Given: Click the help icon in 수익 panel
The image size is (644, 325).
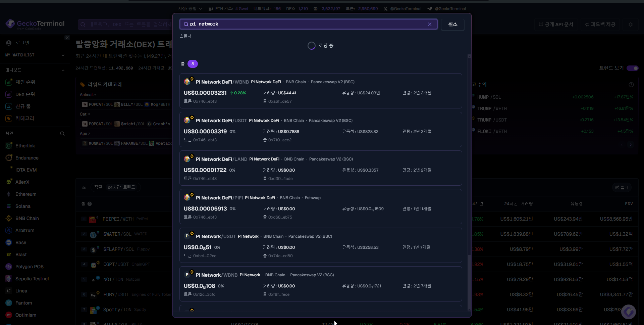Looking at the screenshot, I should 631,85.
